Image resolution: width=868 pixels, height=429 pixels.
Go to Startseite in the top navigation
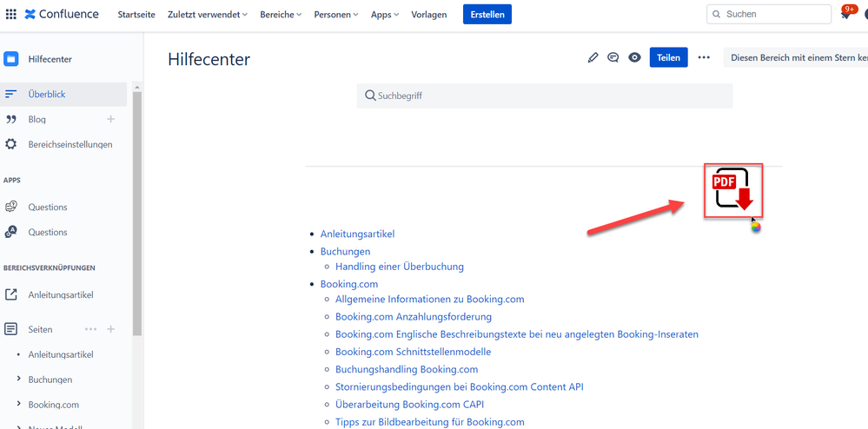(136, 15)
